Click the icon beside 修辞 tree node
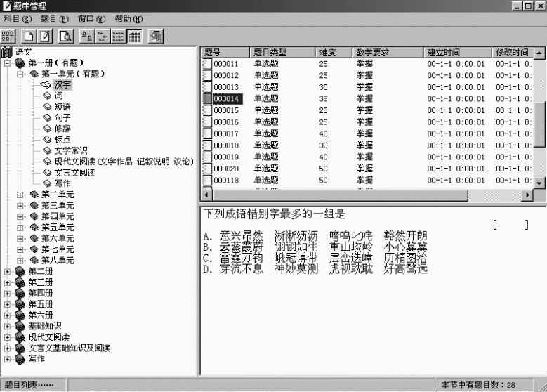 point(47,128)
